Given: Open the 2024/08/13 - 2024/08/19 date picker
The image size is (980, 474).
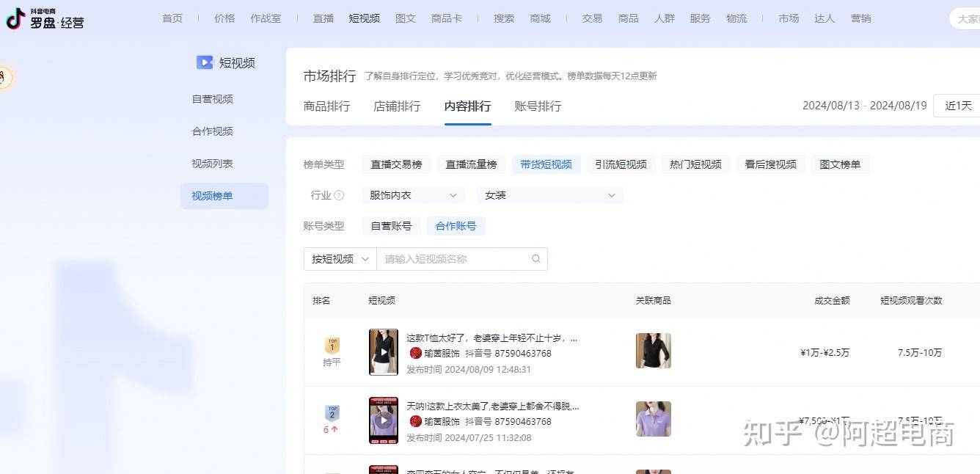Looking at the screenshot, I should 865,106.
